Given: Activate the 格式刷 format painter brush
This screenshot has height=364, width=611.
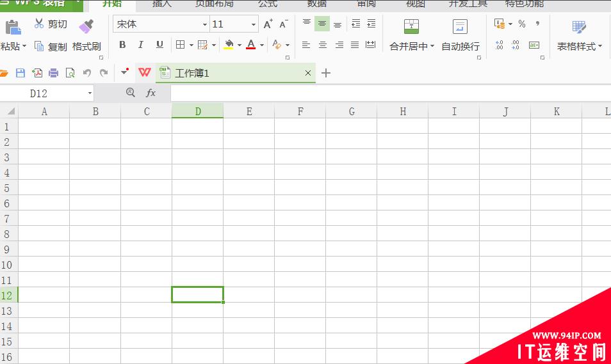Looking at the screenshot, I should point(86,26).
